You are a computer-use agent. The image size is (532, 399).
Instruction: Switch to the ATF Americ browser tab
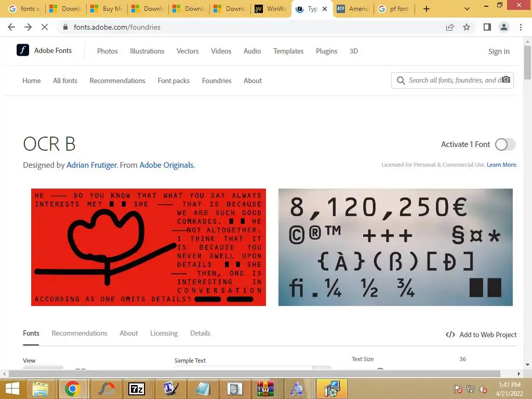click(x=353, y=9)
